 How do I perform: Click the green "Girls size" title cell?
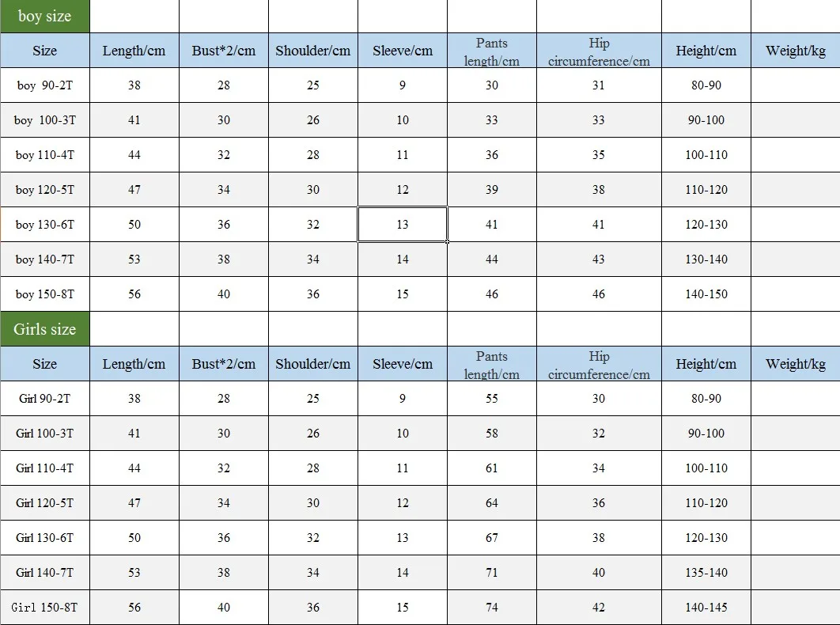[x=45, y=328]
